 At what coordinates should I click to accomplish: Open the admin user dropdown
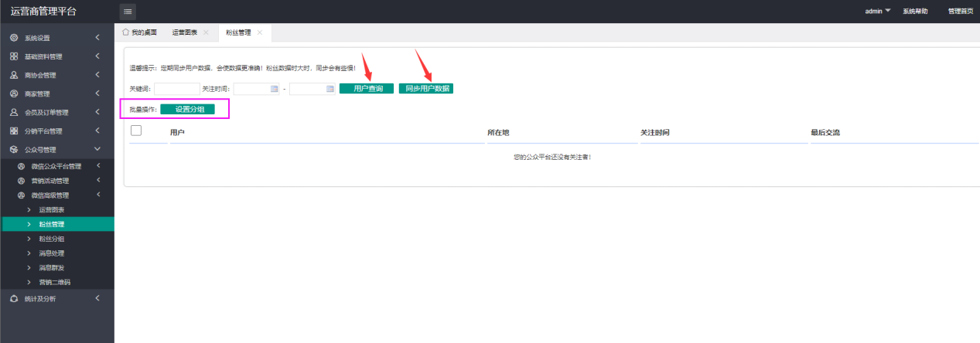coord(877,11)
